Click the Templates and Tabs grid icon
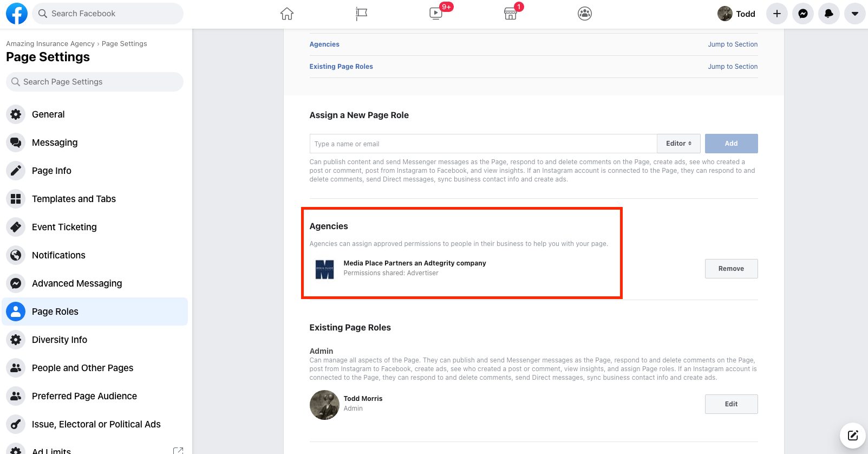Image resolution: width=868 pixels, height=454 pixels. click(16, 199)
